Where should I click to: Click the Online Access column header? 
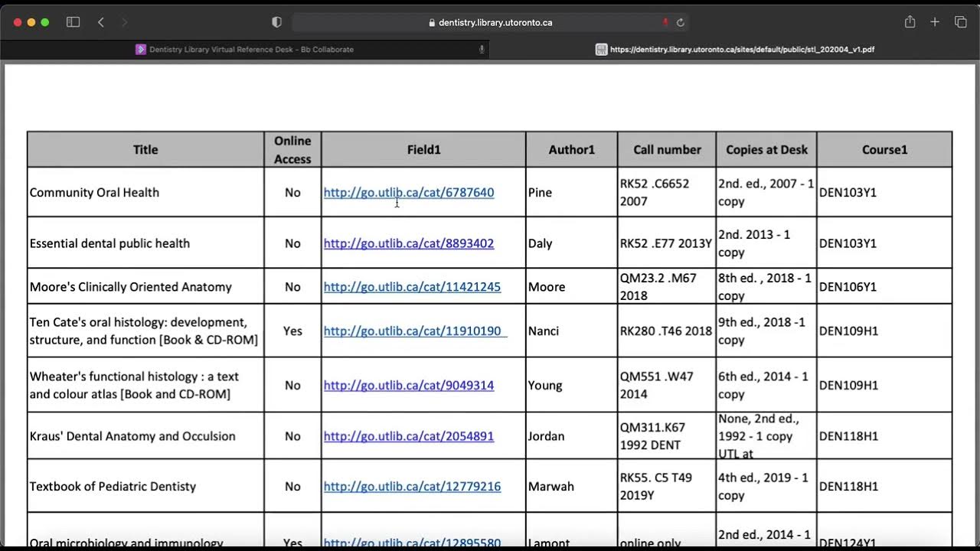[x=292, y=150]
